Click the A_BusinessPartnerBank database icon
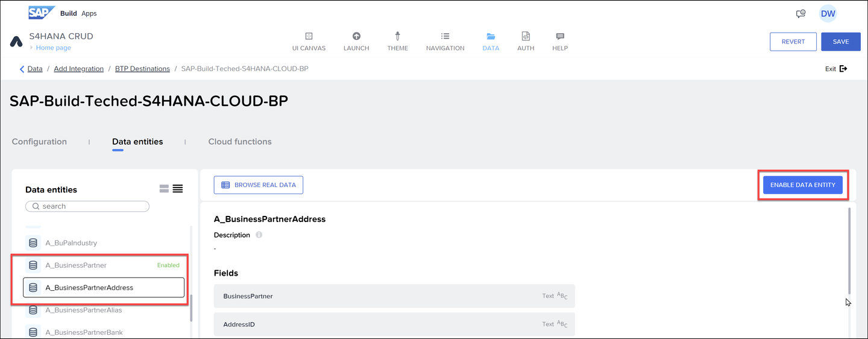The image size is (868, 339). tap(33, 332)
